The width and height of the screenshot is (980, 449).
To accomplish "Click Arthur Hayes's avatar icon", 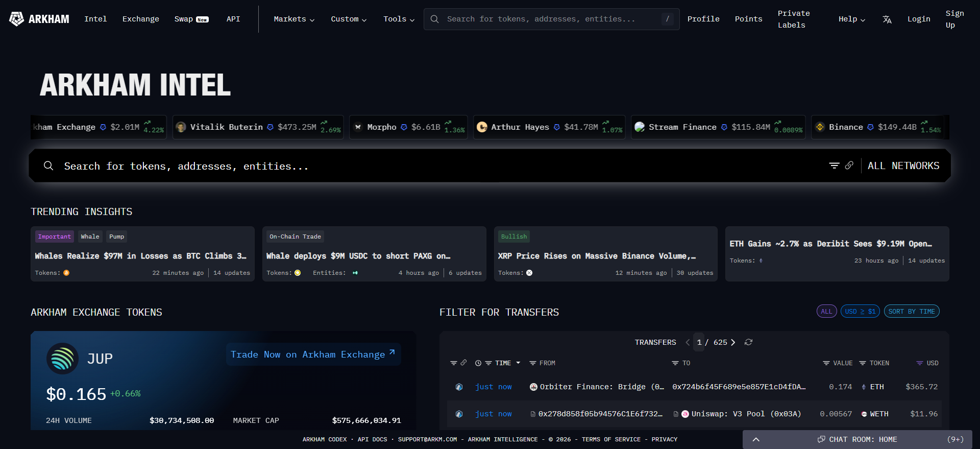I will [x=482, y=127].
